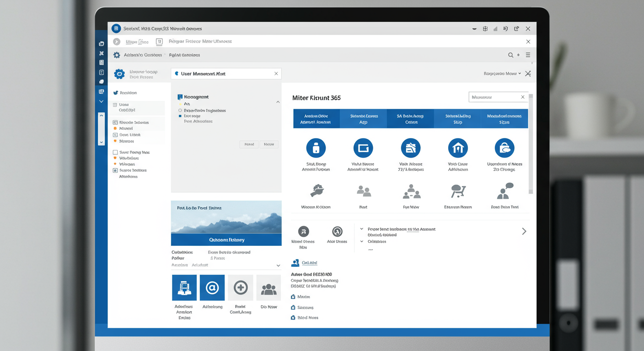Open the dropdown chevron beneath the mountain banner
The height and width of the screenshot is (351, 644).
tap(278, 266)
